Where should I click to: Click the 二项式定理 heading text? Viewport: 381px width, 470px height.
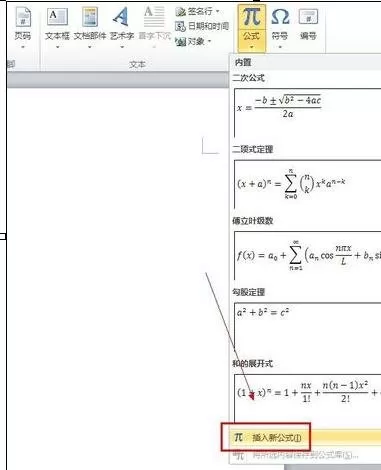coord(253,149)
